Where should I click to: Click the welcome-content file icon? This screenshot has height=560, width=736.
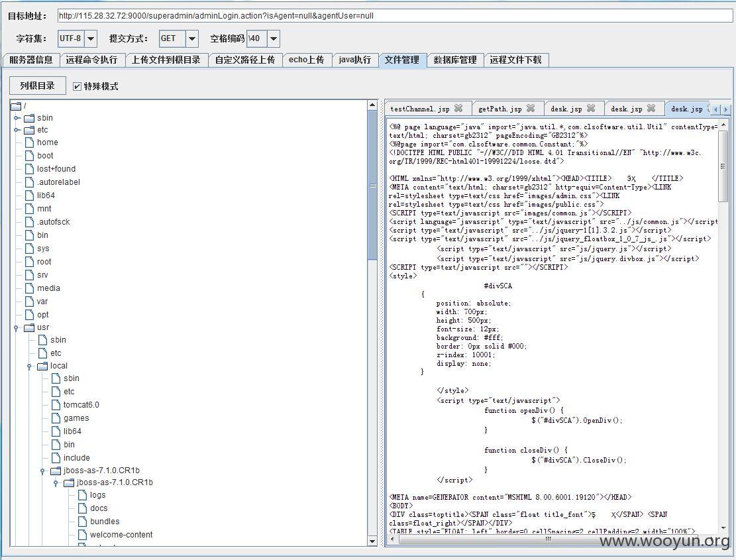point(82,535)
